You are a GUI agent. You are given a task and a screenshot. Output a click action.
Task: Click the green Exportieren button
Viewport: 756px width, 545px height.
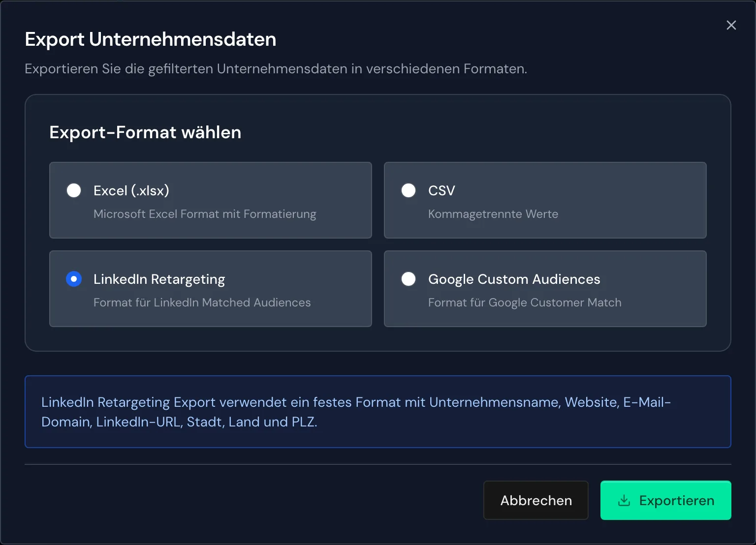[666, 500]
